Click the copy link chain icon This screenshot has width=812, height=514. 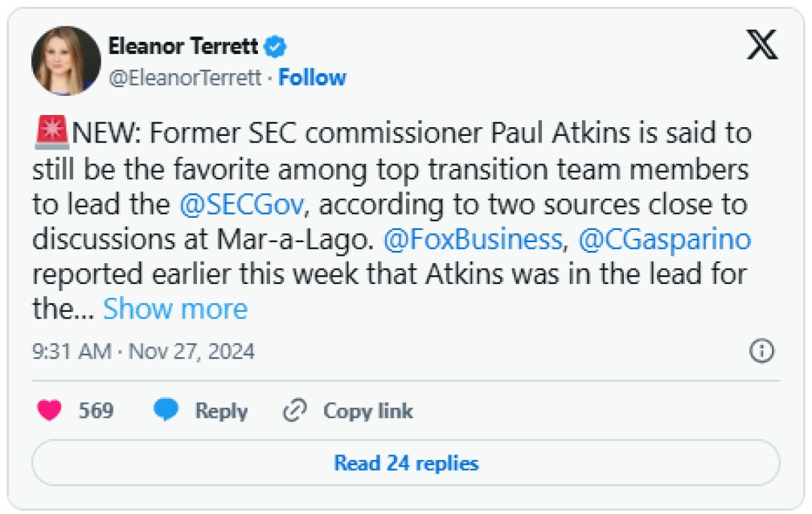coord(294,411)
